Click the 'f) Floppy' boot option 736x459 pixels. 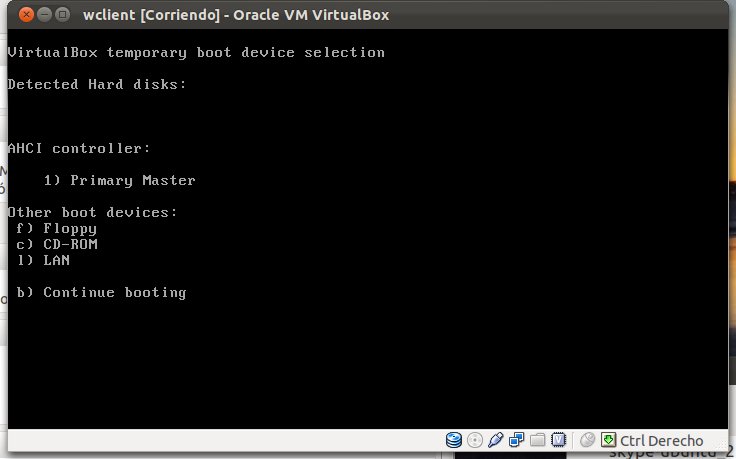56,229
